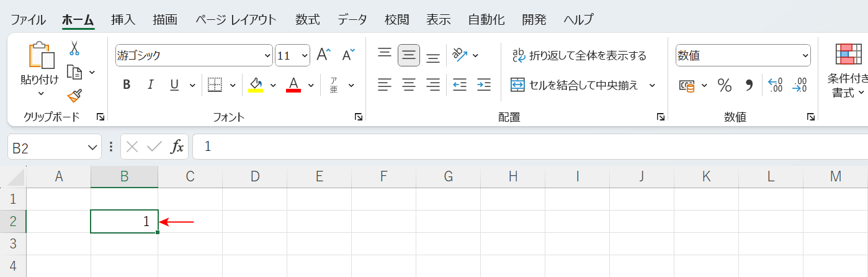The width and height of the screenshot is (868, 277).
Task: Apply the yellow fill color
Action: point(256,85)
